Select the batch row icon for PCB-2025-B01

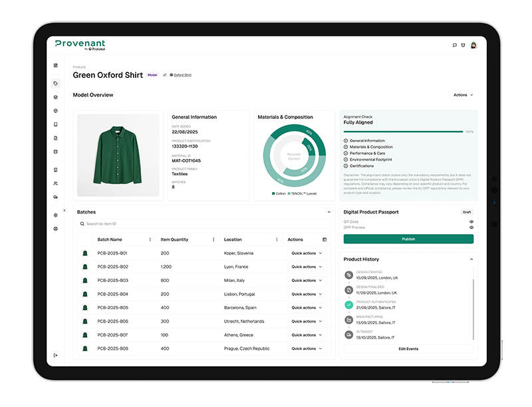click(84, 253)
